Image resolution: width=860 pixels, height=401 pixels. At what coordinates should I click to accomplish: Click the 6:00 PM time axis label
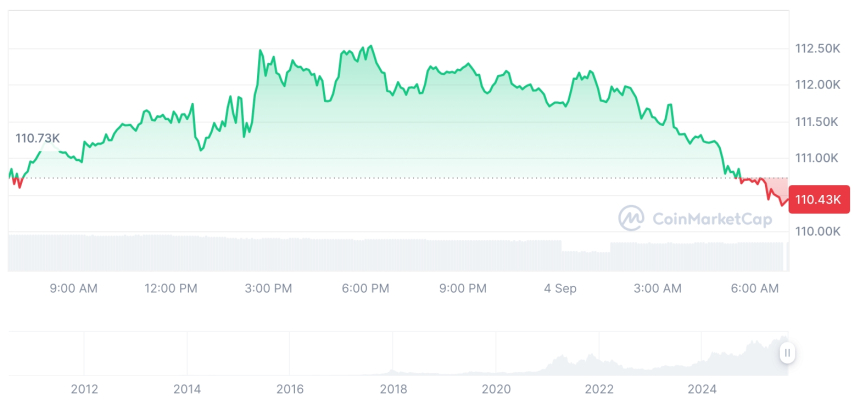tap(365, 288)
